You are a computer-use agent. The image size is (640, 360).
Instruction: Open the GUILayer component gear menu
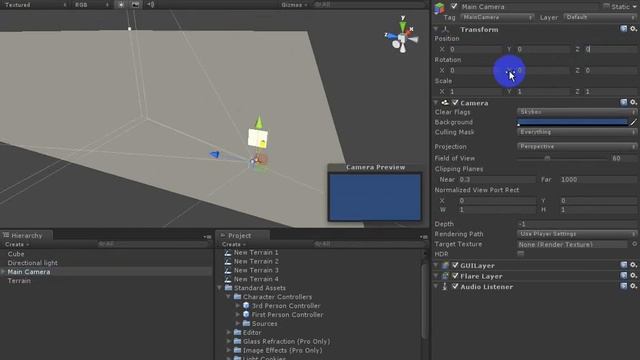click(x=633, y=265)
